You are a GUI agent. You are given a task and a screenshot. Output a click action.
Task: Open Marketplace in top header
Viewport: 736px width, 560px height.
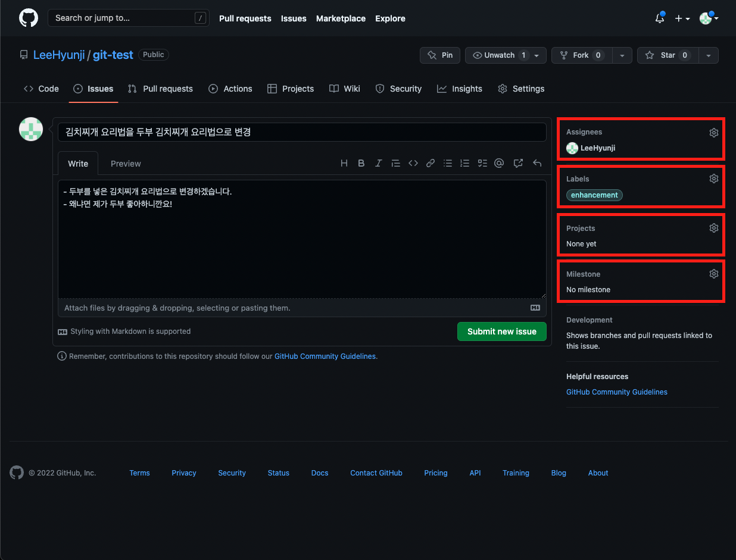[341, 18]
